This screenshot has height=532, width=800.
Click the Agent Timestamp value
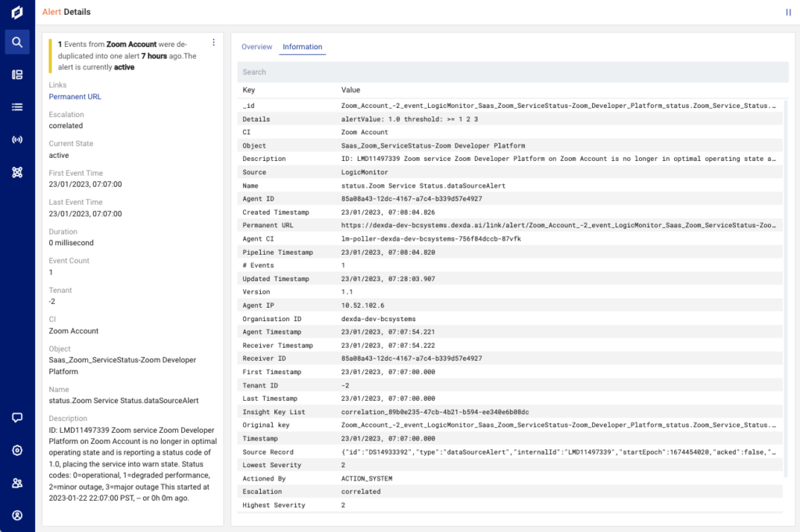coord(388,332)
